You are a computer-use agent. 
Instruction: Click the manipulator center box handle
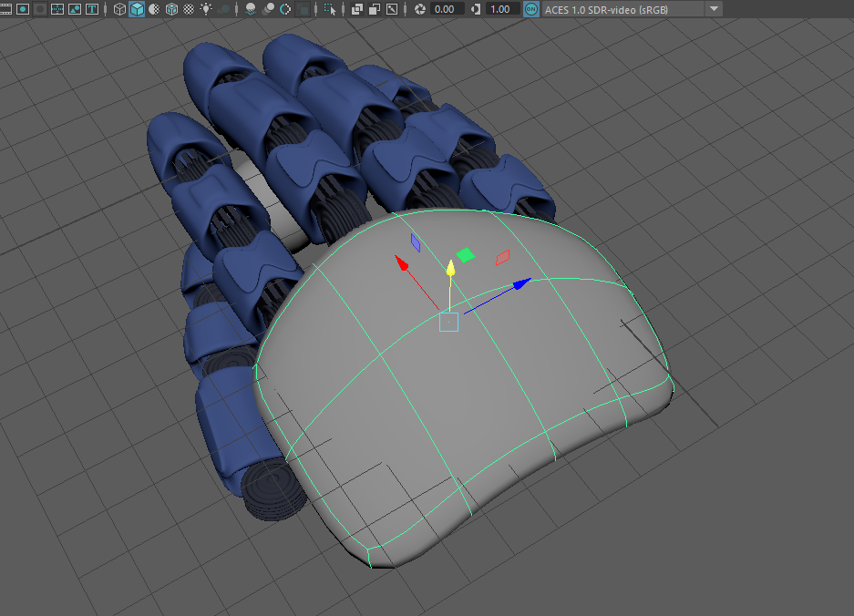coord(448,322)
